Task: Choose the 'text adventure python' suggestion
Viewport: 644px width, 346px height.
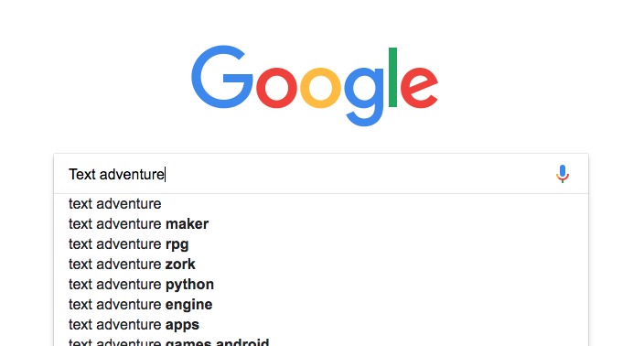Action: 321,285
